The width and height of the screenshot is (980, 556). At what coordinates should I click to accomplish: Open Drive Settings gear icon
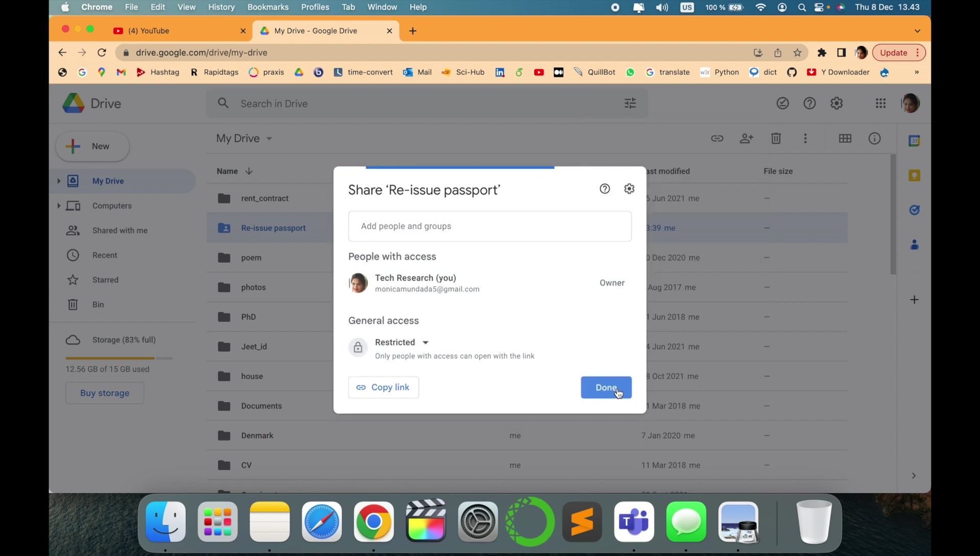coord(837,104)
